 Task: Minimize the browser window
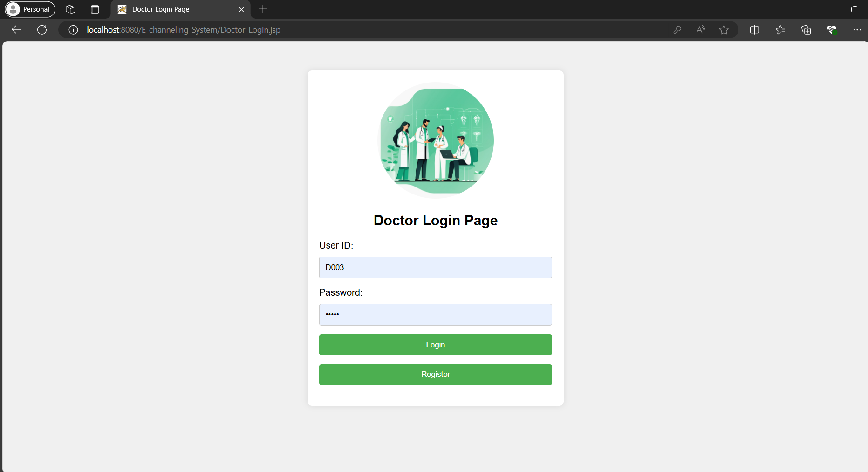click(828, 9)
